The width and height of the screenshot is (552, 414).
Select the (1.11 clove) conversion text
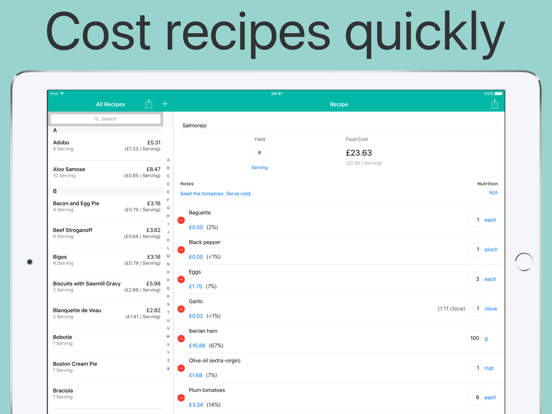pos(451,309)
